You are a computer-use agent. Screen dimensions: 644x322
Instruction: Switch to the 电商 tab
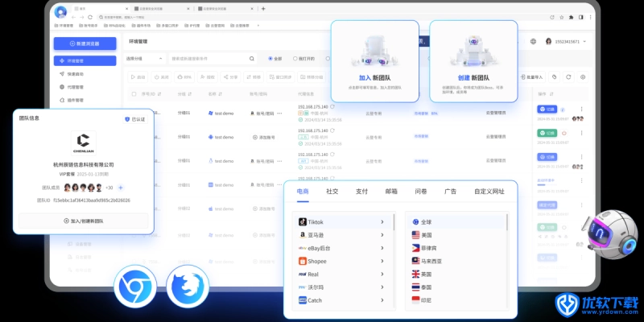pos(303,192)
